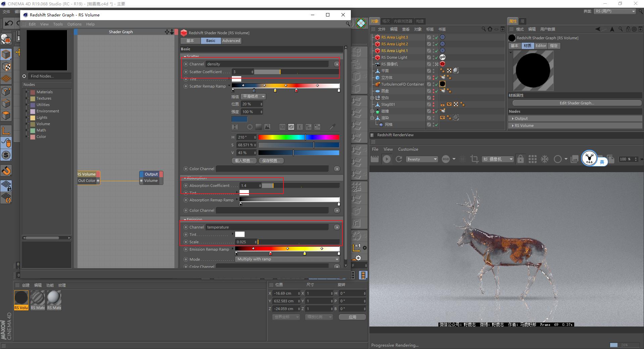
Task: Click the Edit Shader Graph button
Action: coord(576,103)
